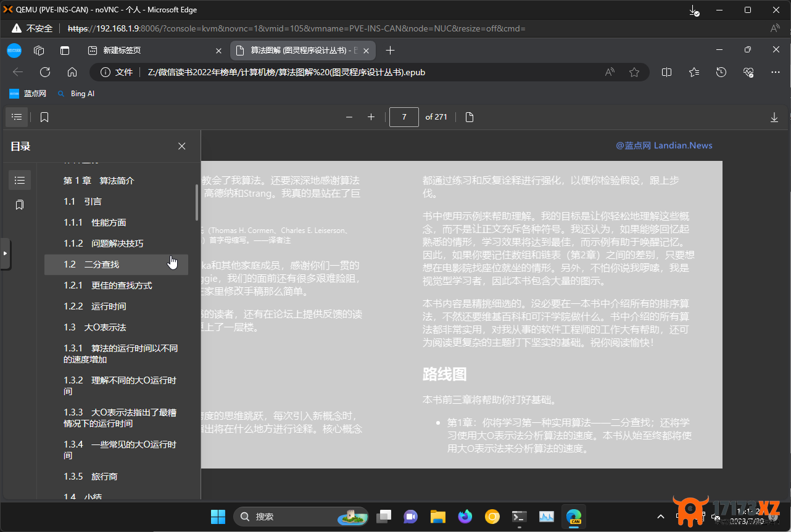
Task: Show hidden system tray icons
Action: 660,517
